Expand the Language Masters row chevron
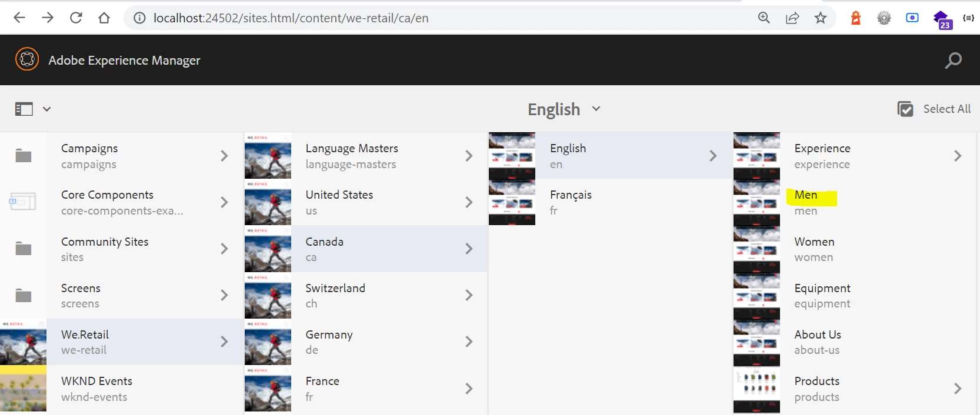This screenshot has height=415, width=980. click(469, 156)
